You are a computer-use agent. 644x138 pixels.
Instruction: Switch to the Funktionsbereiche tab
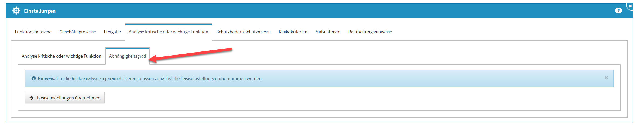click(x=33, y=32)
